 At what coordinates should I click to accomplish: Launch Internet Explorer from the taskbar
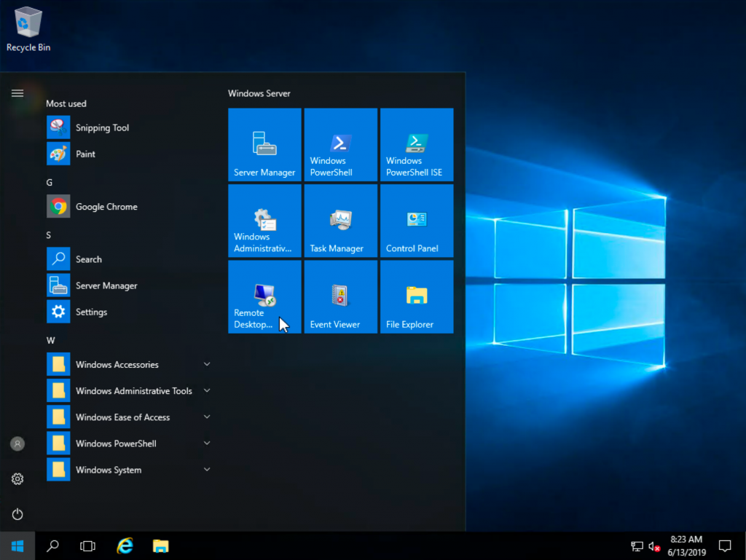pos(125,546)
